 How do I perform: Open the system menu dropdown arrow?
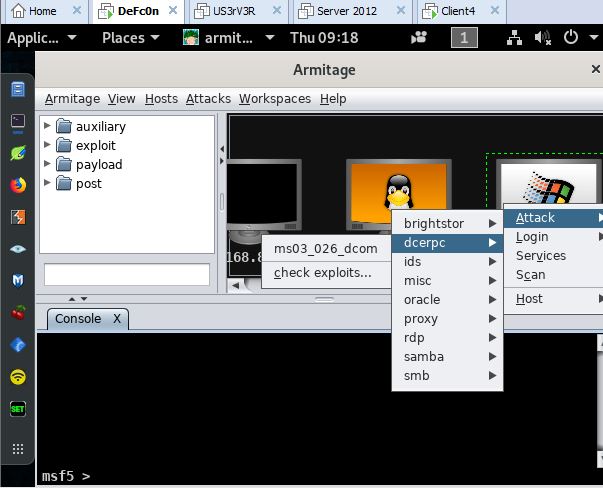(x=594, y=38)
